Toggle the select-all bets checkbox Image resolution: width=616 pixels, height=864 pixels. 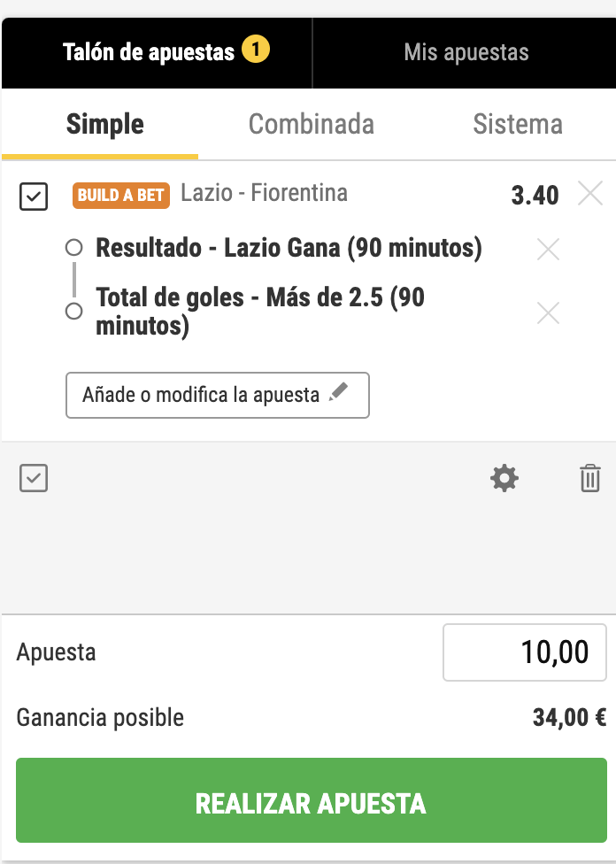34,479
